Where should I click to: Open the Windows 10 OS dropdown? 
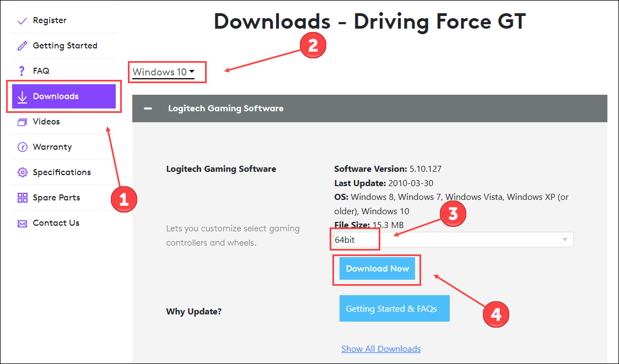click(x=164, y=72)
